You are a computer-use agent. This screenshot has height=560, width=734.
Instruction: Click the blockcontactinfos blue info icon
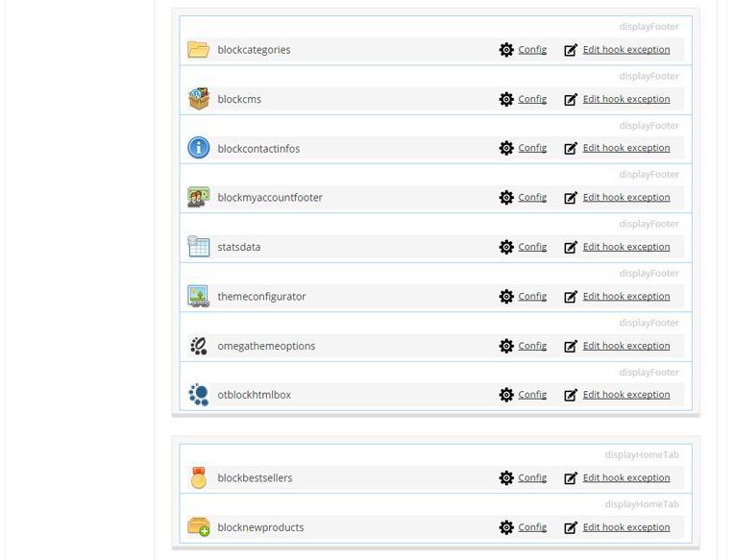(x=199, y=148)
